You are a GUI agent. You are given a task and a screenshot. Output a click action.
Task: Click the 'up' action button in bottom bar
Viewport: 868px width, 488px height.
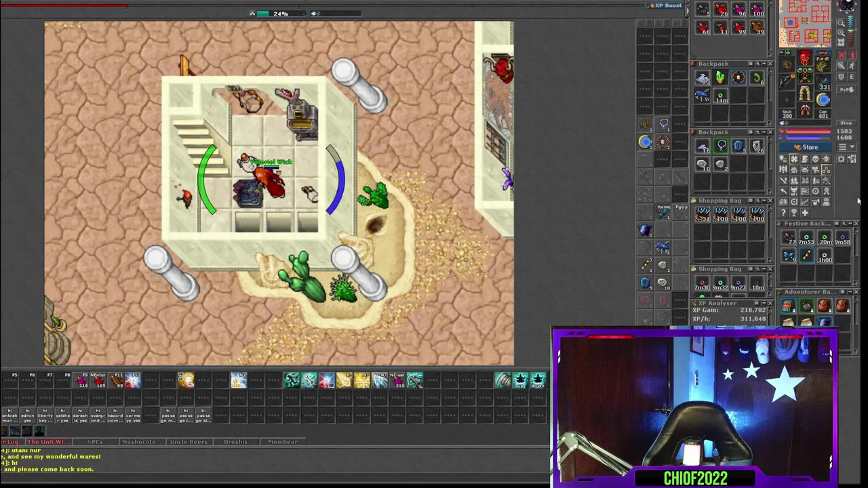(x=520, y=380)
